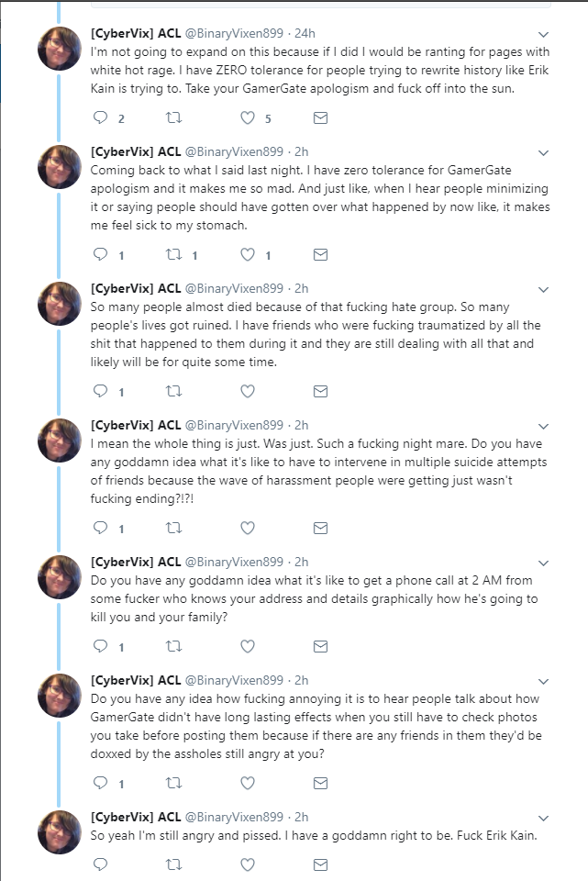Reply to the 'white hot rage' tweet

click(101, 117)
